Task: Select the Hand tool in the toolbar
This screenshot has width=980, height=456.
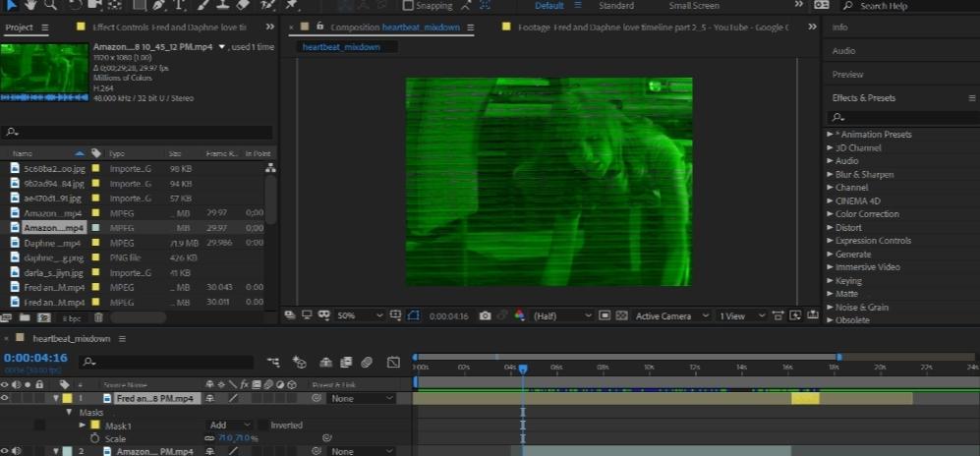Action: click(29, 6)
